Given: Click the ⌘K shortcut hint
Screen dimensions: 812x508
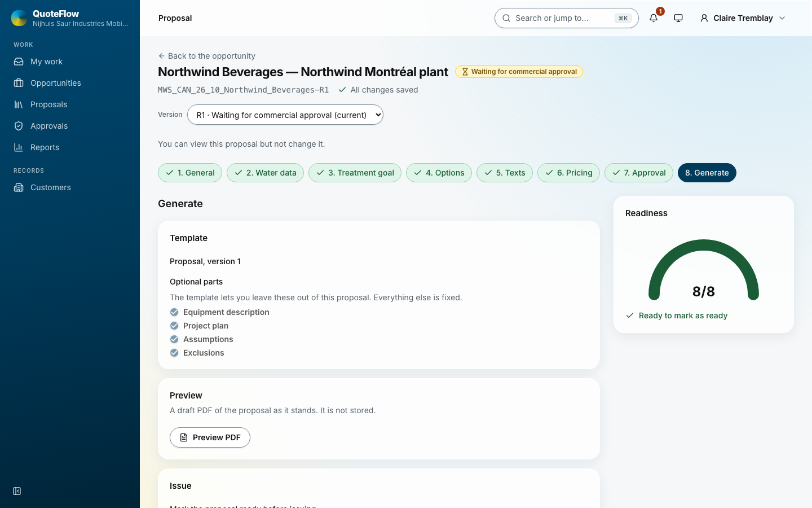Looking at the screenshot, I should 623,18.
